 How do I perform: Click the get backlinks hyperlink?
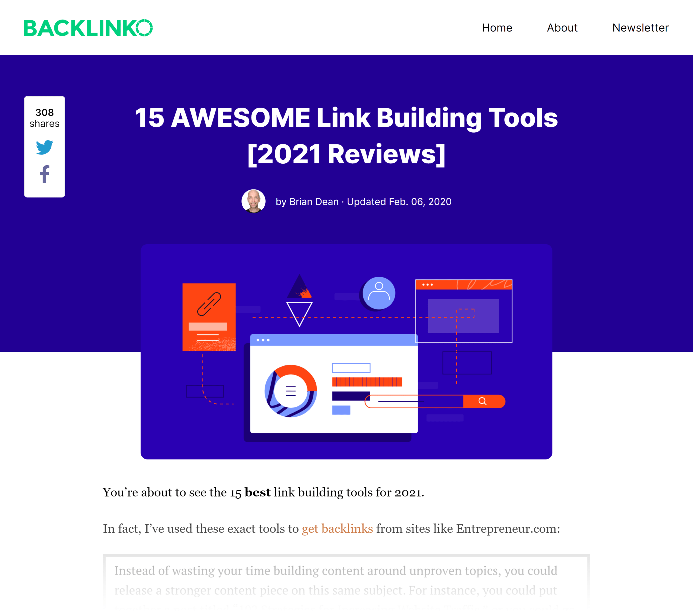[337, 529]
